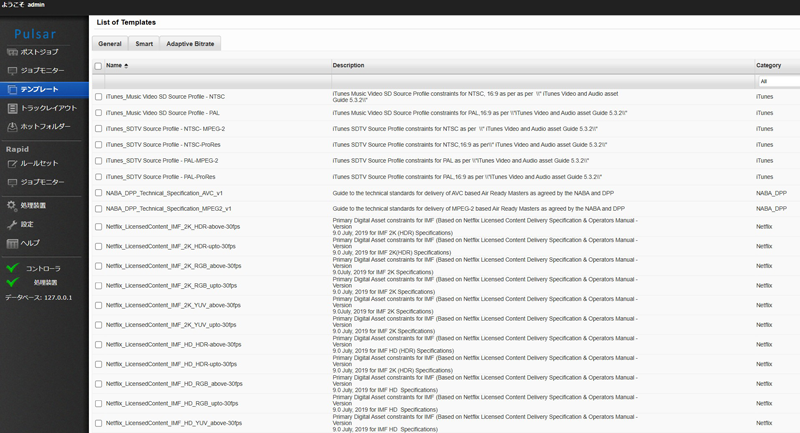Screen dimensions: 800x433
Task: Select Netflix_LicensedContent_IMF_2K_RGB_upto-30fps name
Action: coord(171,286)
